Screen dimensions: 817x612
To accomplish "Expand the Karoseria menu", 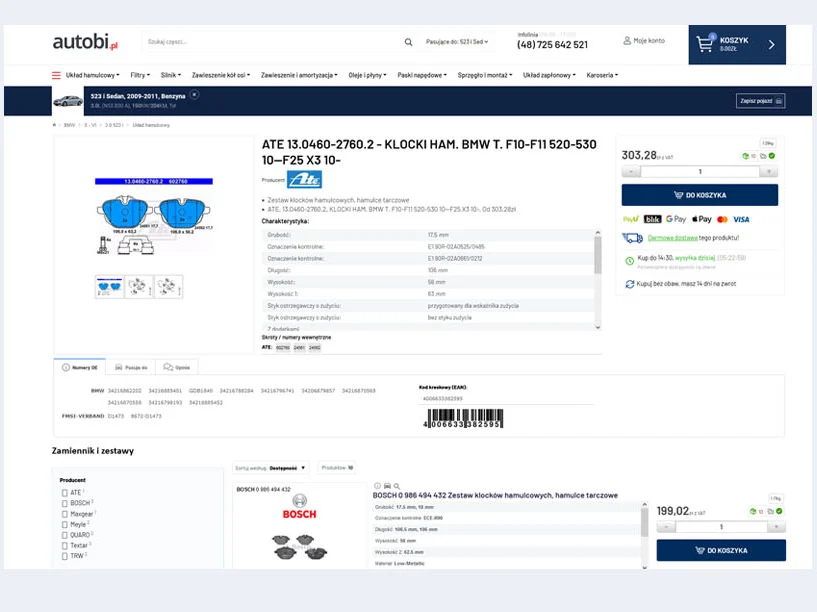I will click(x=602, y=75).
